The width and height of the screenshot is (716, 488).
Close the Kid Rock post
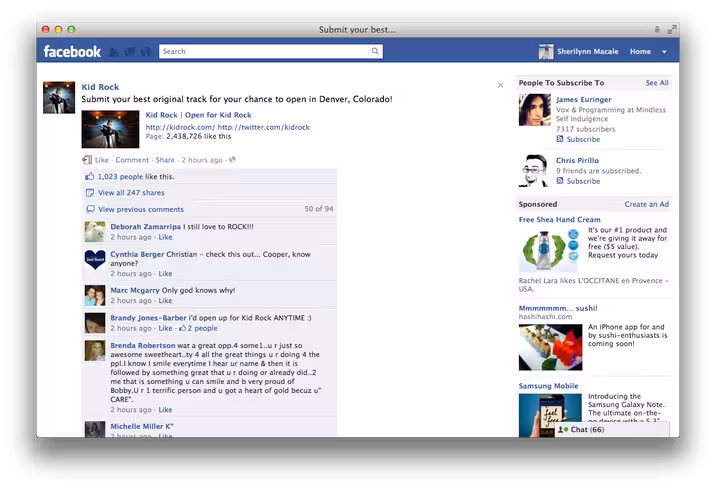(500, 85)
